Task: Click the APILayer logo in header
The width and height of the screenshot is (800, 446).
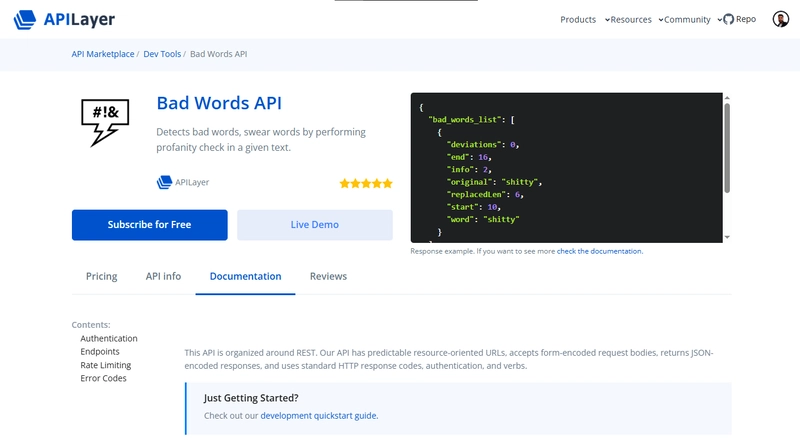Action: tap(64, 19)
